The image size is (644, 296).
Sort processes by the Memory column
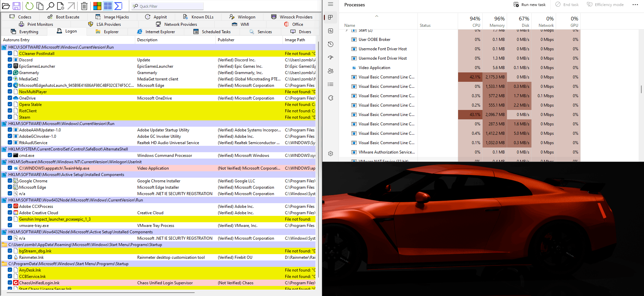497,22
